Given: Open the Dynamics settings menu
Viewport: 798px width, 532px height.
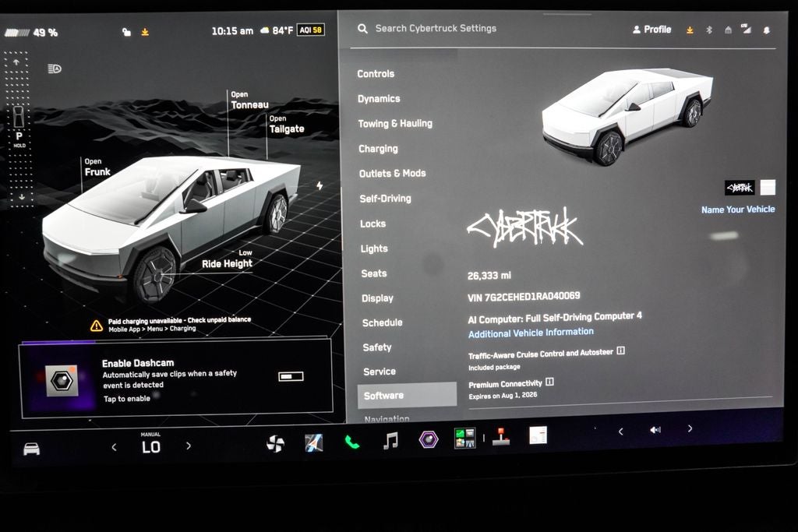Looking at the screenshot, I should 379,99.
